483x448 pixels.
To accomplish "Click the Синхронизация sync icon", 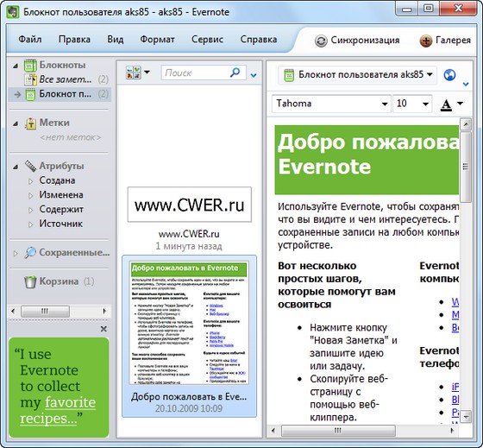I will (321, 41).
